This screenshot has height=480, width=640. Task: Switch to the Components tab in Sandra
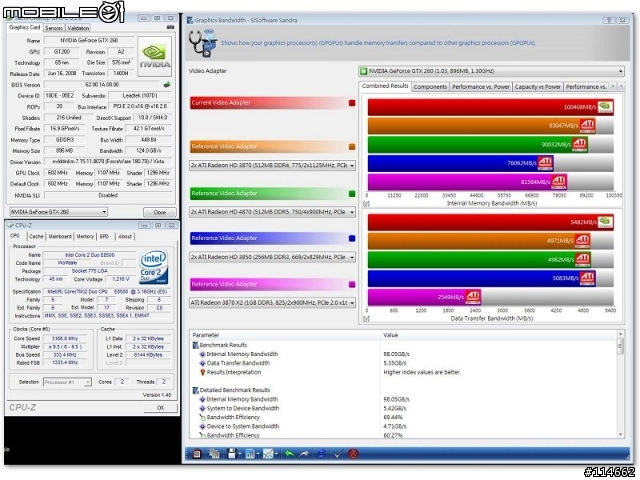pos(430,87)
